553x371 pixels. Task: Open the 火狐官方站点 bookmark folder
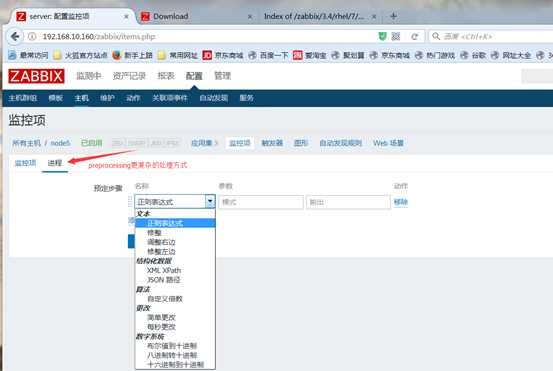click(x=80, y=55)
